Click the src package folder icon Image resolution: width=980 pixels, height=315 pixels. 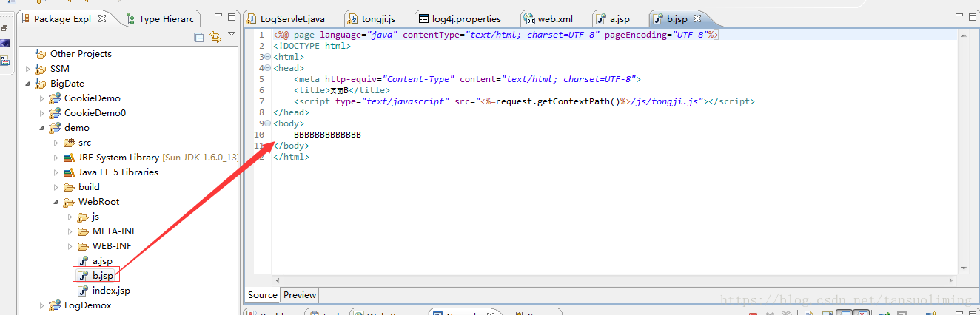(69, 143)
